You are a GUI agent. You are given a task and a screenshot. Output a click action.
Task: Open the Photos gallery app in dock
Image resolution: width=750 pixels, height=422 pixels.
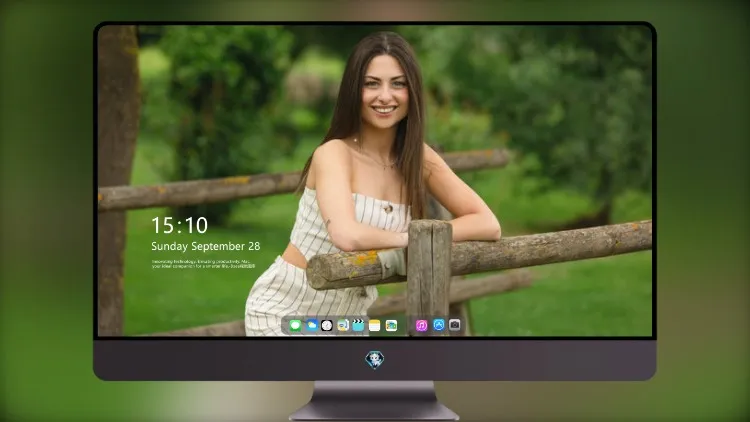click(x=391, y=326)
